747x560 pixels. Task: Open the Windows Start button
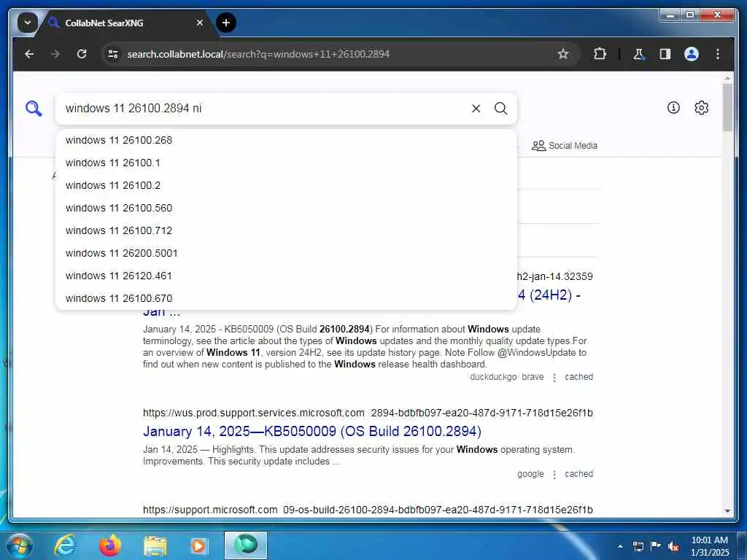tap(19, 545)
